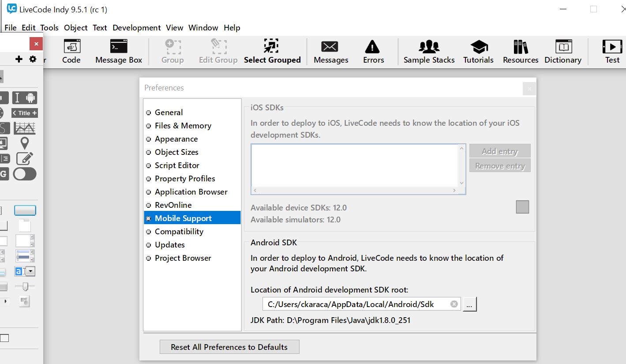Click the Test toolbar button
Screen dimensions: 626x364
[612, 52]
